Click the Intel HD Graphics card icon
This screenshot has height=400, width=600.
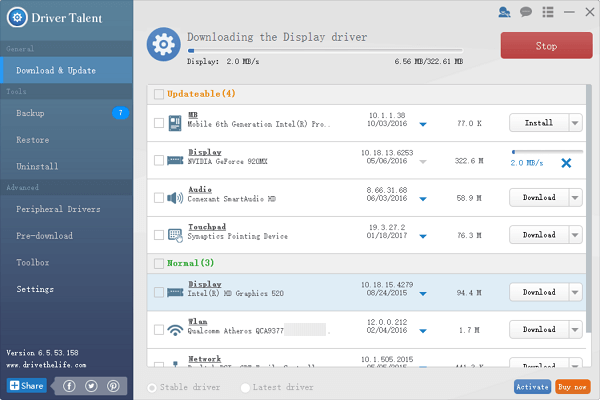pyautogui.click(x=175, y=292)
